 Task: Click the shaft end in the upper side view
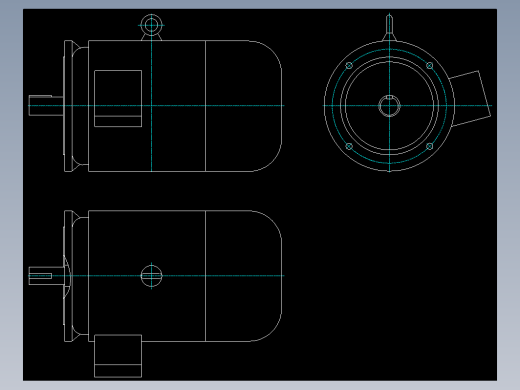[46, 106]
